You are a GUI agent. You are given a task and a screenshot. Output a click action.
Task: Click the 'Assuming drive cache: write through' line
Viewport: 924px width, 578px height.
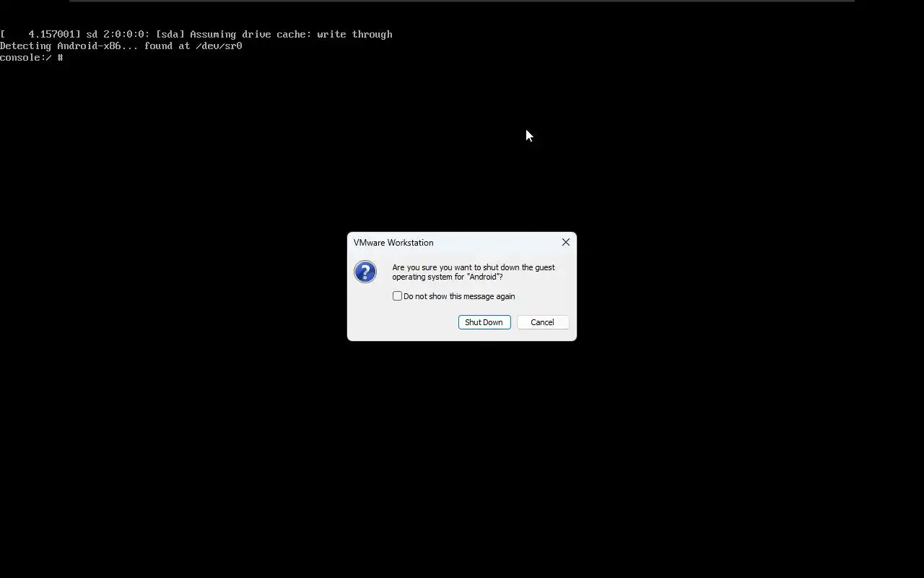coord(196,35)
